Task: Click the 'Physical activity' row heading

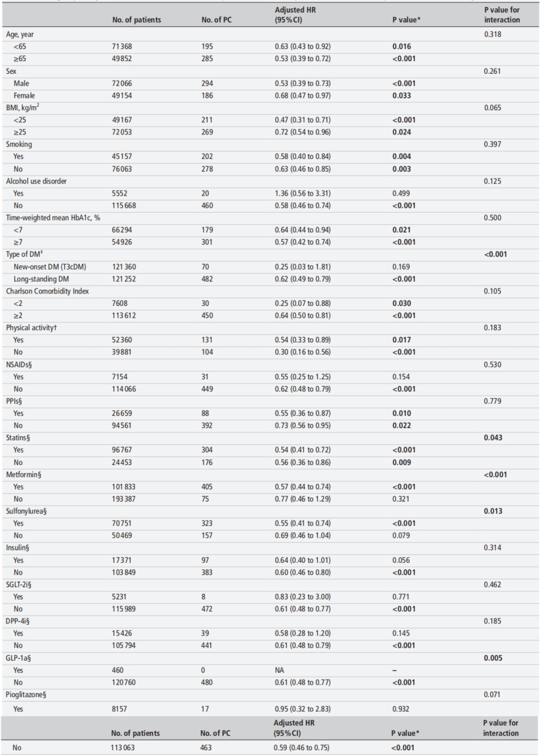Action: [x=32, y=328]
